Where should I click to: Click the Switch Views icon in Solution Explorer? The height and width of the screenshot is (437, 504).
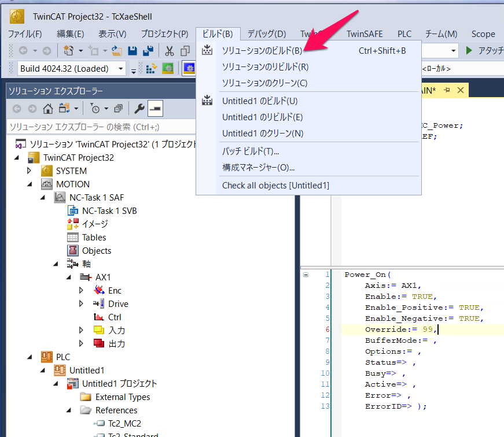click(x=64, y=109)
